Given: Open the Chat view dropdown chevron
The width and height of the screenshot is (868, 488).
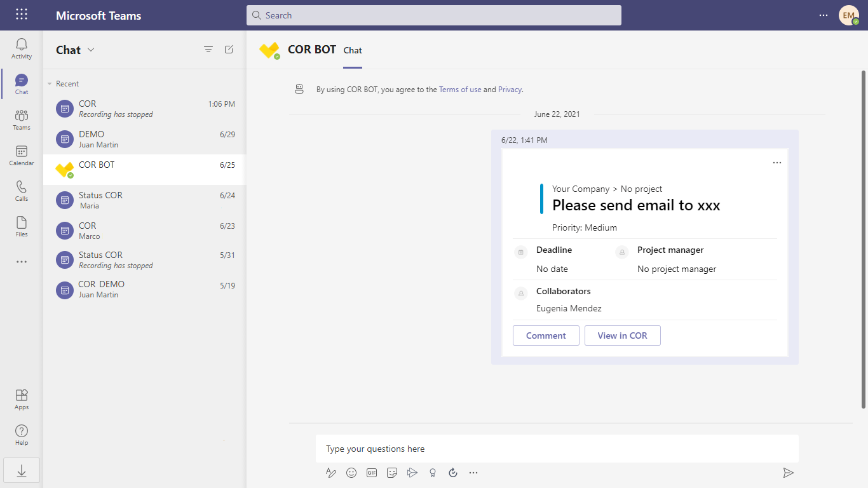Looking at the screenshot, I should click(91, 50).
